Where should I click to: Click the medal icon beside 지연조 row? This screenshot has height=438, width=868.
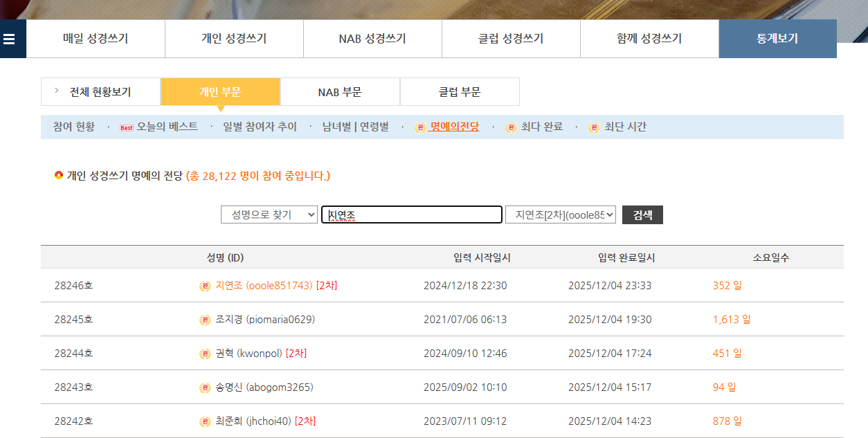(205, 286)
